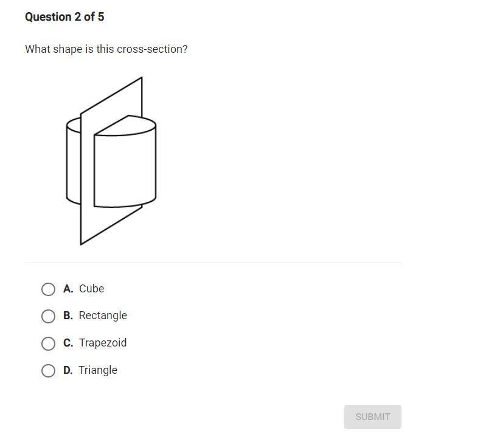Click the bold 'A.' option letter
486x448 pixels.
(x=68, y=289)
